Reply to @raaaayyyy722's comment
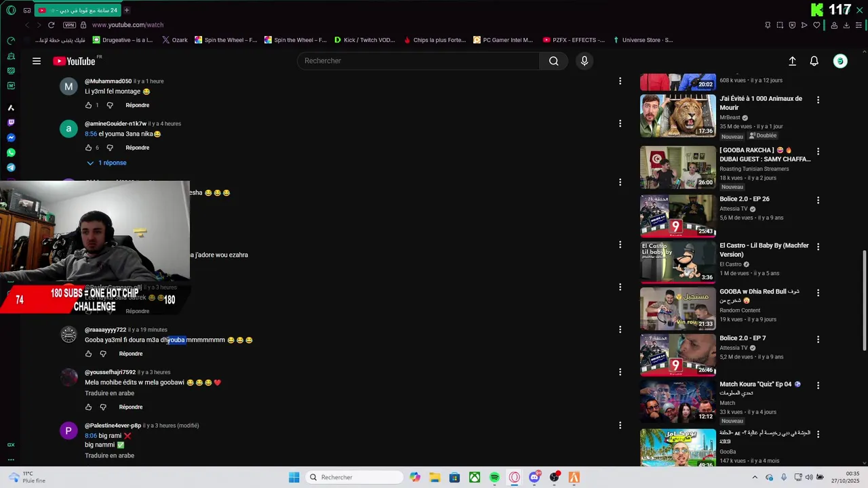 (130, 354)
